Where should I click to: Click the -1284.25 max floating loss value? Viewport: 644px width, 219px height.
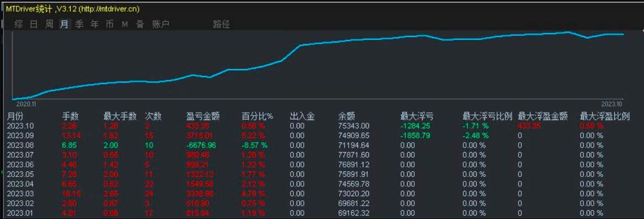[x=415, y=126]
